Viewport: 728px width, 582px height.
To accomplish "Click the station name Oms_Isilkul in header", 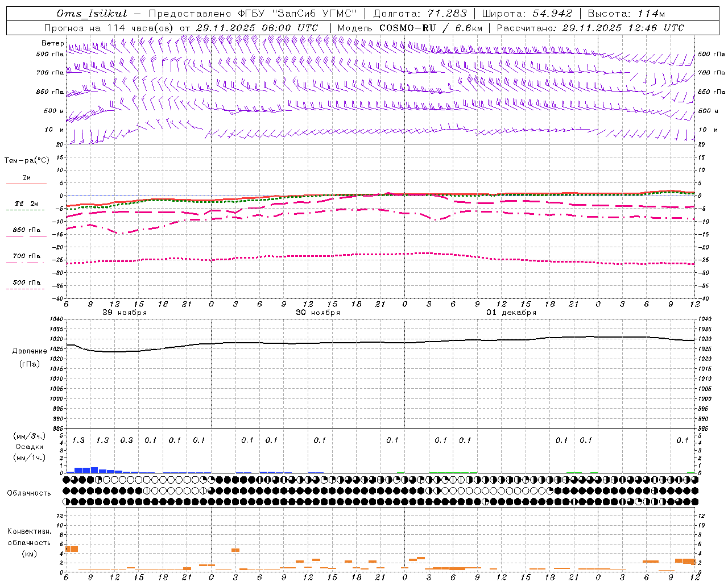I will (x=92, y=14).
